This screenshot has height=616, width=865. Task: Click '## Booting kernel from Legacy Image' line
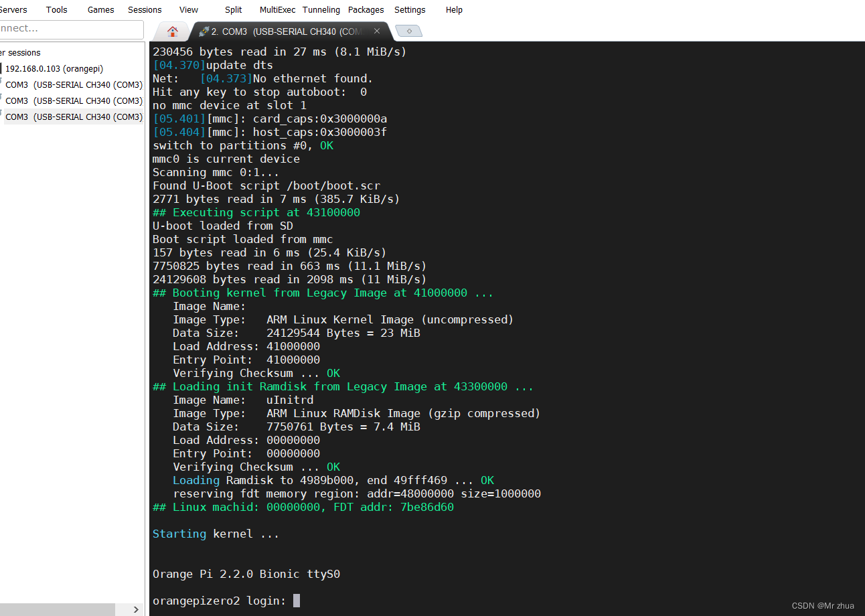click(323, 293)
